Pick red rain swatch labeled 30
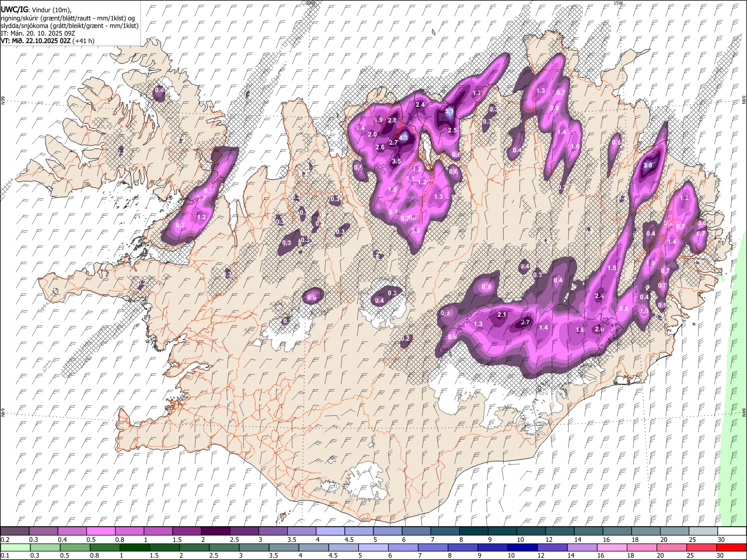The height and width of the screenshot is (560, 747). pos(731,547)
